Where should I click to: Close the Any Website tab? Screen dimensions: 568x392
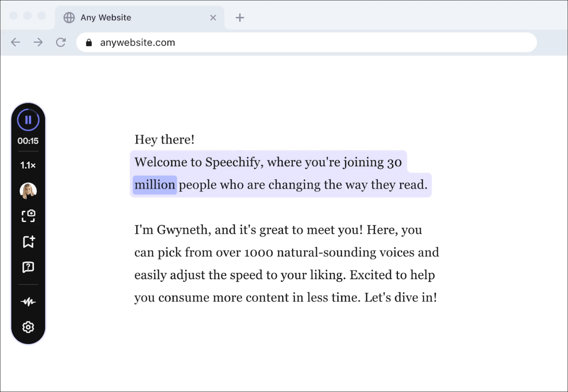click(x=213, y=18)
